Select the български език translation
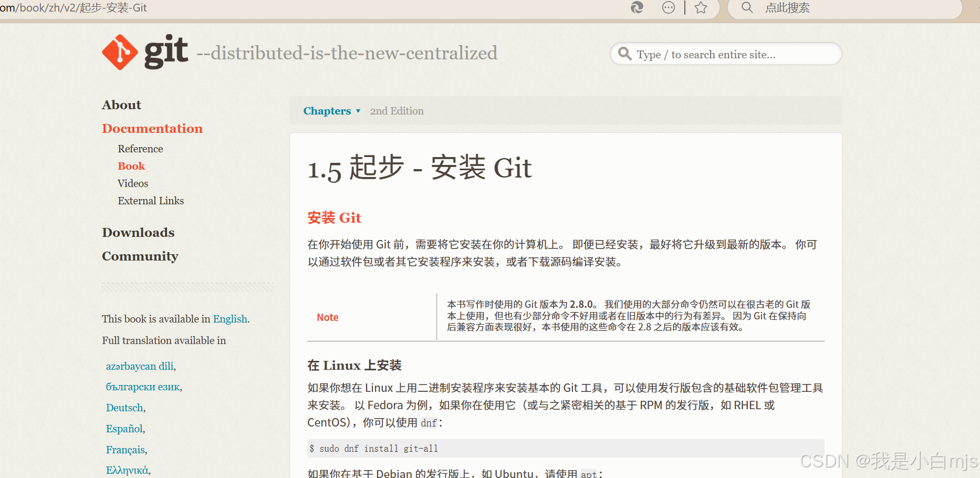Viewport: 980px width, 478px height. [143, 387]
